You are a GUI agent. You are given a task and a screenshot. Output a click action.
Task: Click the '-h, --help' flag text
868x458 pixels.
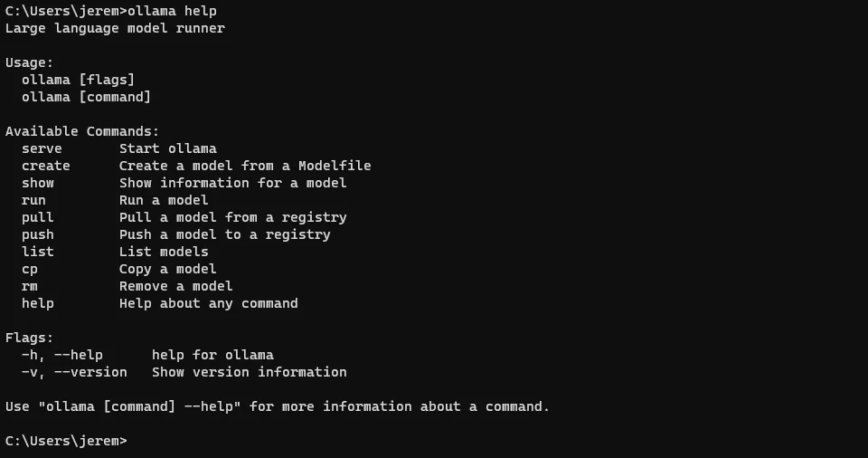(62, 355)
